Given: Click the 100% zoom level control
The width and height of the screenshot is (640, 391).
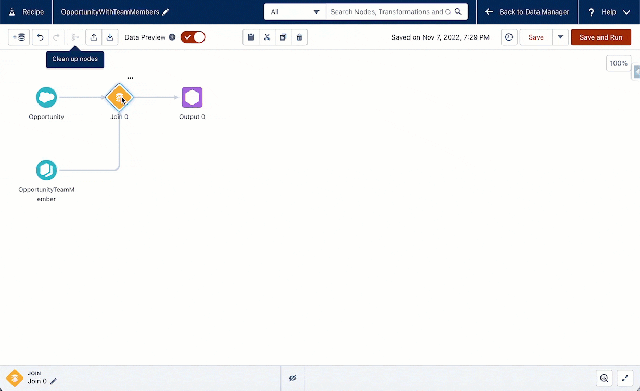Looking at the screenshot, I should click(x=618, y=63).
